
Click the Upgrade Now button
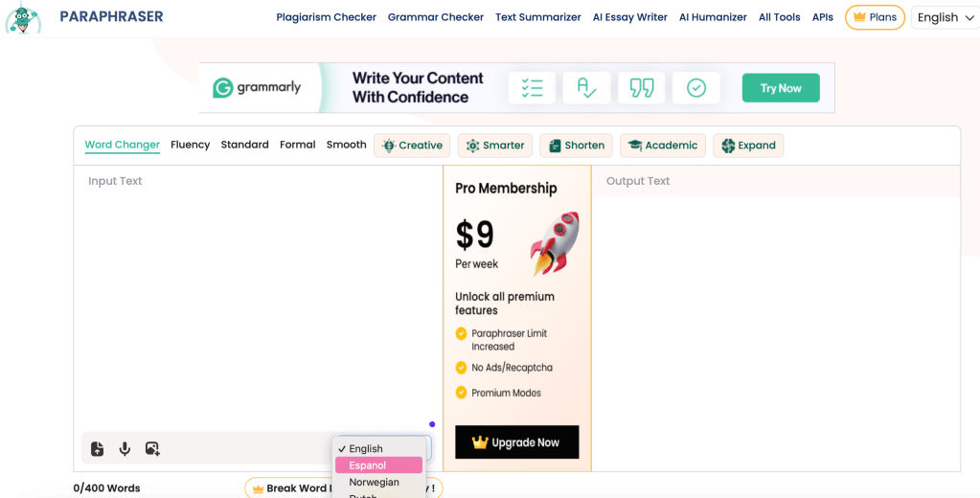pos(516,442)
